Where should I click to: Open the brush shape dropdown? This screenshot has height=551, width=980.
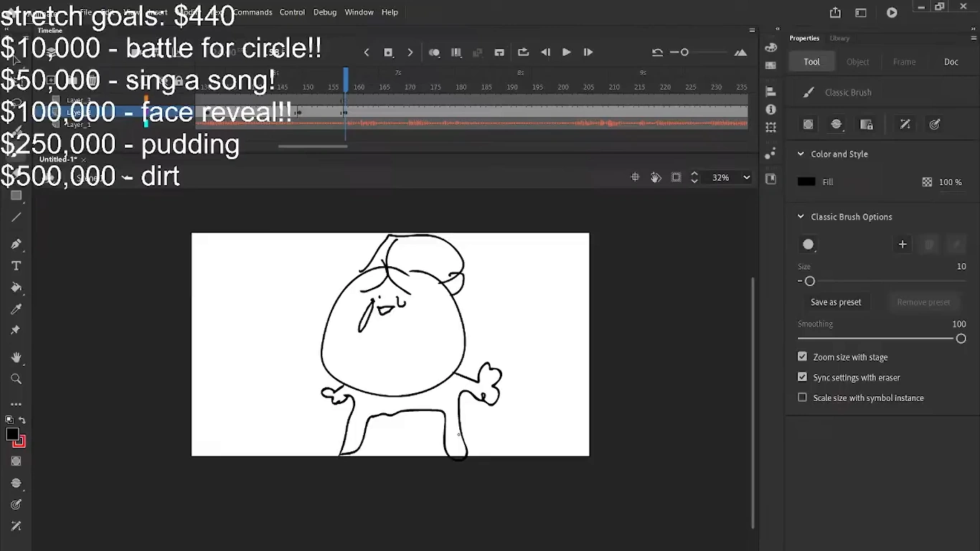point(809,245)
